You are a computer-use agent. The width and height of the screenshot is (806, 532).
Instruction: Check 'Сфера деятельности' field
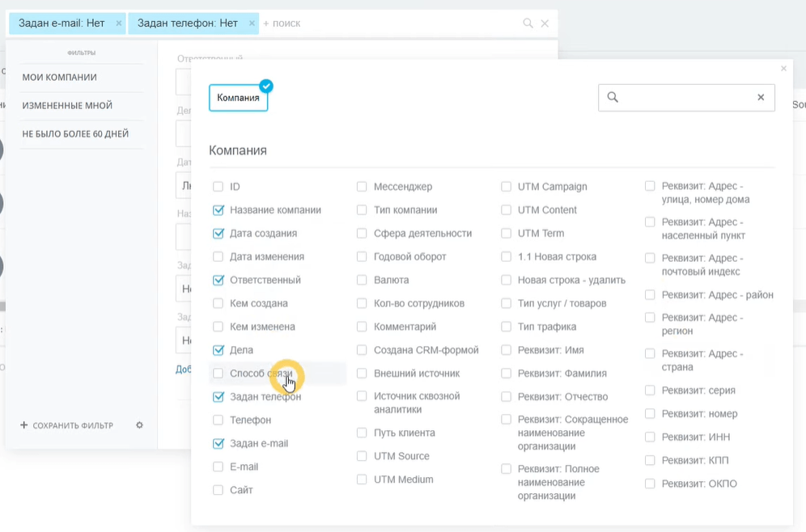click(362, 233)
